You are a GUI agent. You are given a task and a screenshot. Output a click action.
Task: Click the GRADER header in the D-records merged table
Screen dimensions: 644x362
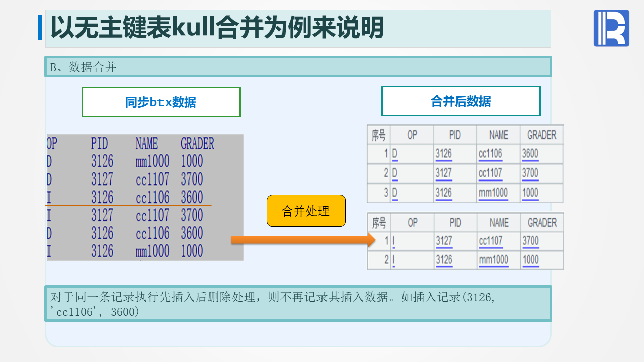click(542, 135)
